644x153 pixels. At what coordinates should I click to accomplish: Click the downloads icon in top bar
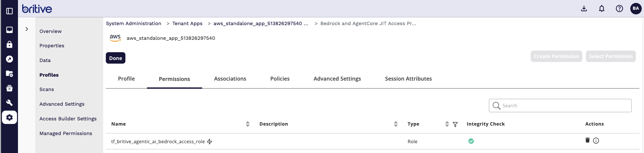pyautogui.click(x=584, y=8)
